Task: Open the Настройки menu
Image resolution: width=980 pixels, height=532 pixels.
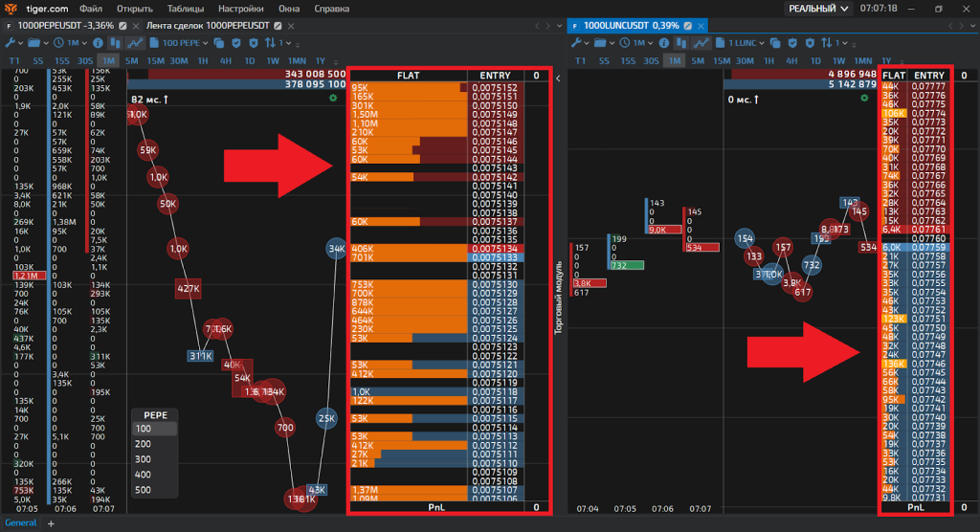Action: [240, 9]
